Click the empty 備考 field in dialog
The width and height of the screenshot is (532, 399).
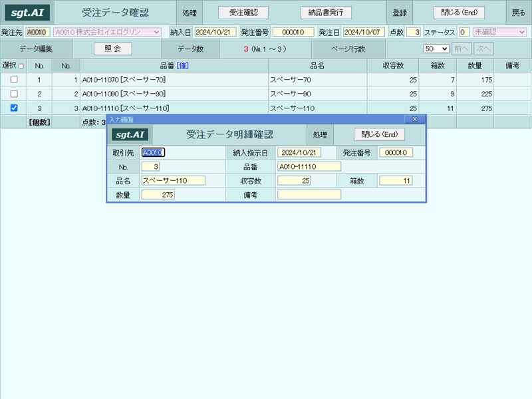(309, 194)
